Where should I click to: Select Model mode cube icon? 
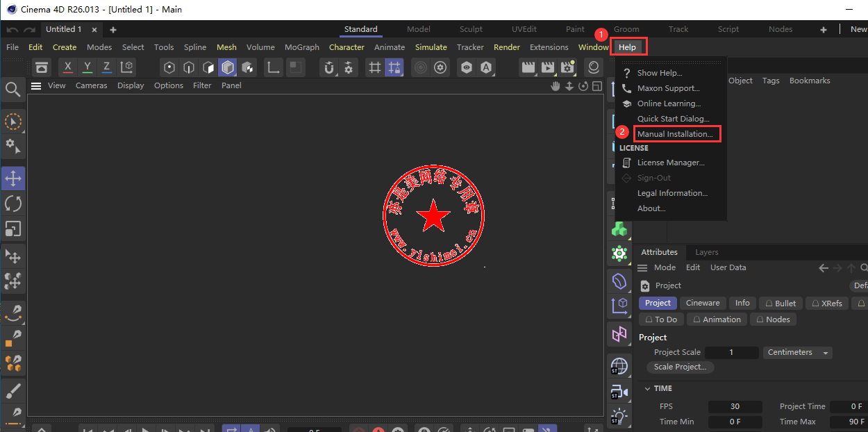227,67
